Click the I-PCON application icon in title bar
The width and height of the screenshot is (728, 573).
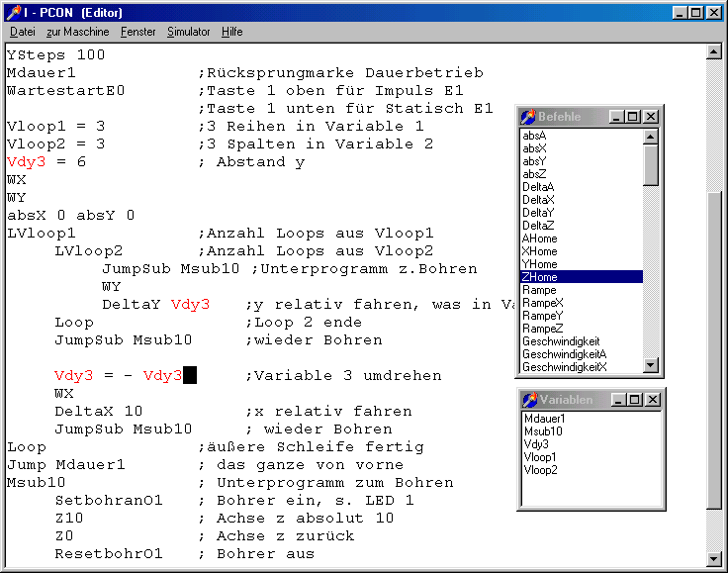click(x=13, y=12)
